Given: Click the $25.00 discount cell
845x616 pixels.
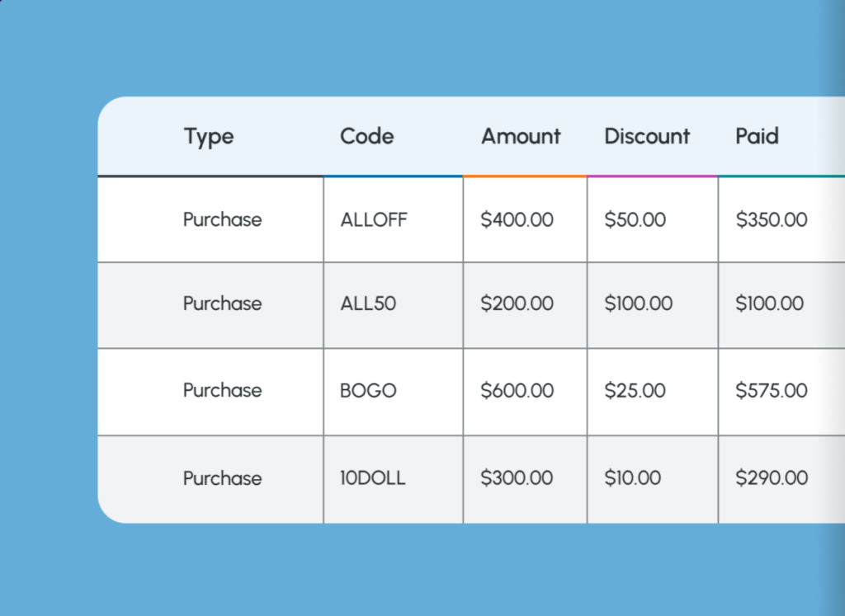Looking at the screenshot, I should point(635,391).
